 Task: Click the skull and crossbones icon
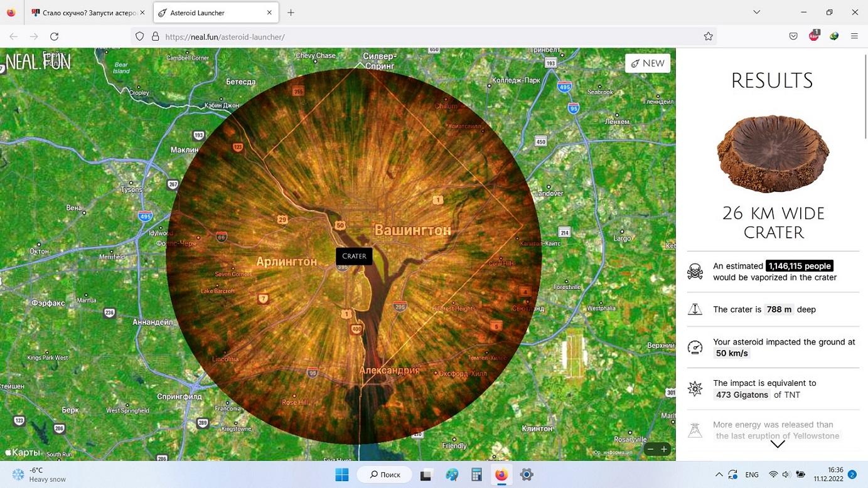coord(695,272)
